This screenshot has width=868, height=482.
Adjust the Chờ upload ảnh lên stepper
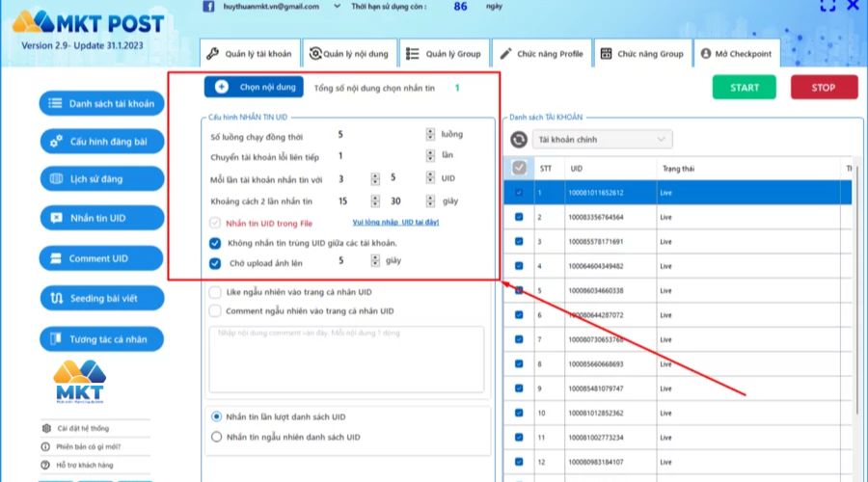(375, 260)
